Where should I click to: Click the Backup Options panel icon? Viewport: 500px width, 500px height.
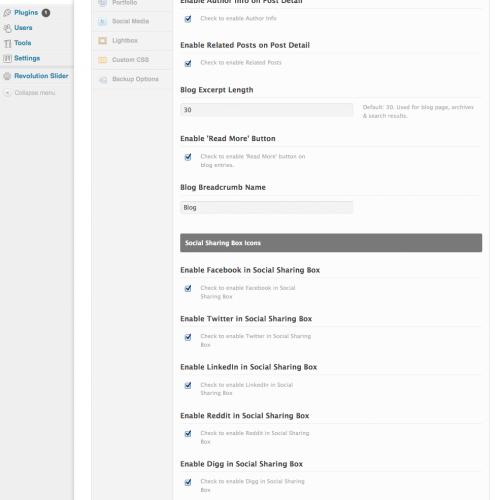103,79
